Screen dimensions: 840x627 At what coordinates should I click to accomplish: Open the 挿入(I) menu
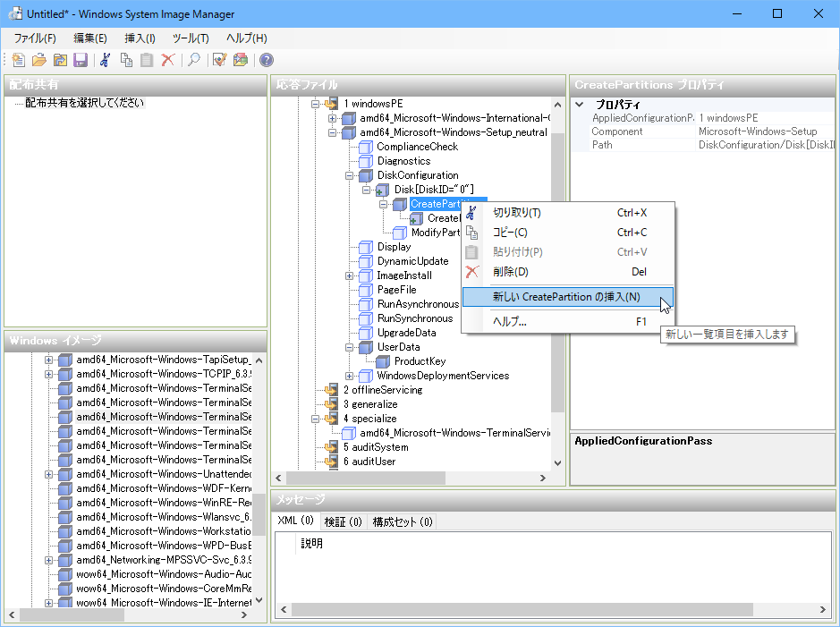[140, 38]
